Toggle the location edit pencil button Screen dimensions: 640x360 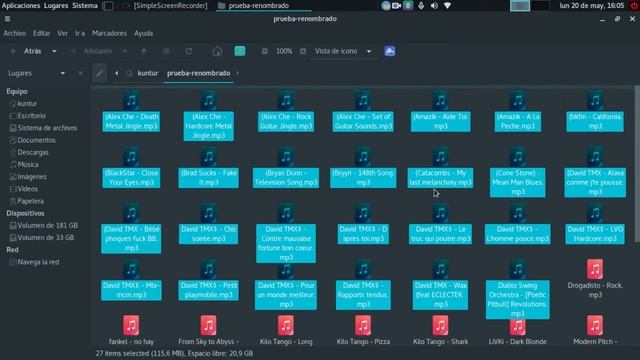pyautogui.click(x=100, y=73)
